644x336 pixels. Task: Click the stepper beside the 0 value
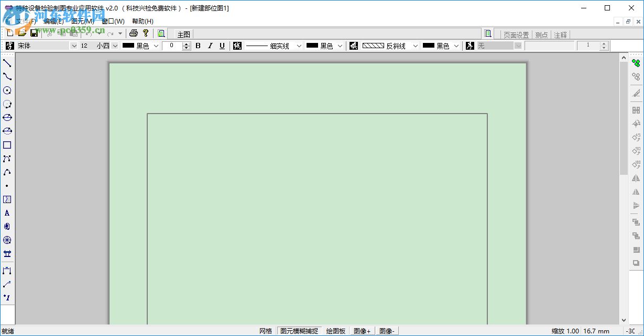187,46
